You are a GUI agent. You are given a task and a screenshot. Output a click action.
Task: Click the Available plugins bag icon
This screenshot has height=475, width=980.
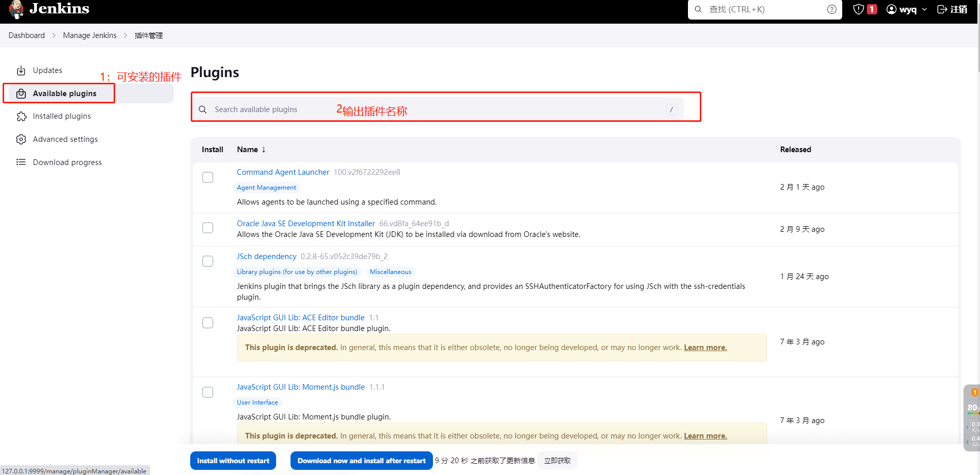(x=21, y=94)
